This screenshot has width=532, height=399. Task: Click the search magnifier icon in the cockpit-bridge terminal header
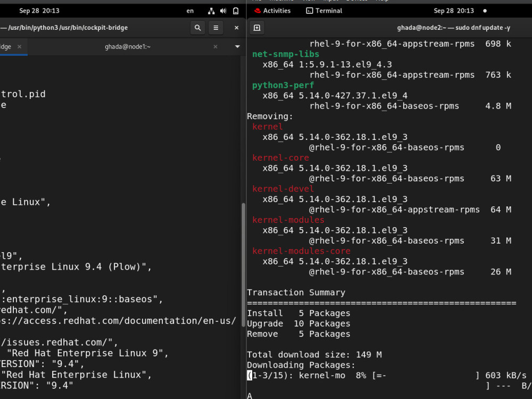pos(197,27)
